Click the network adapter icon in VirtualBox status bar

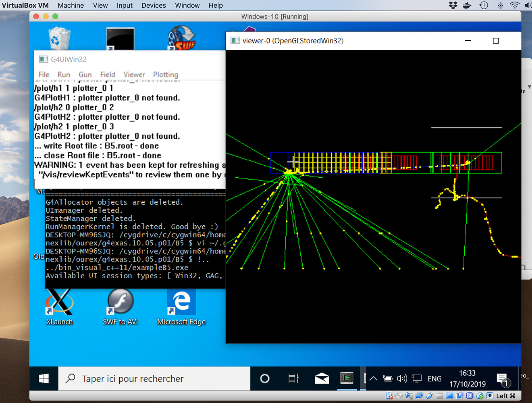[419, 396]
